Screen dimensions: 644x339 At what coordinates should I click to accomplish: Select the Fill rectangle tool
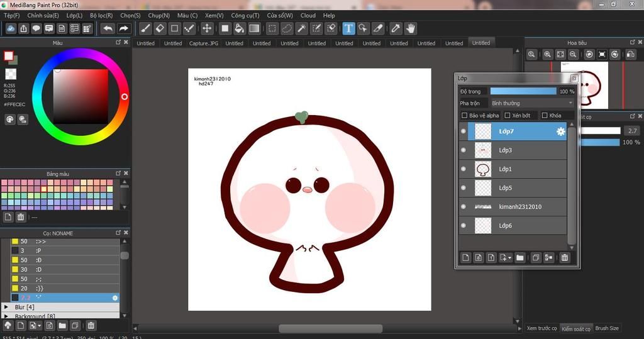(225, 28)
